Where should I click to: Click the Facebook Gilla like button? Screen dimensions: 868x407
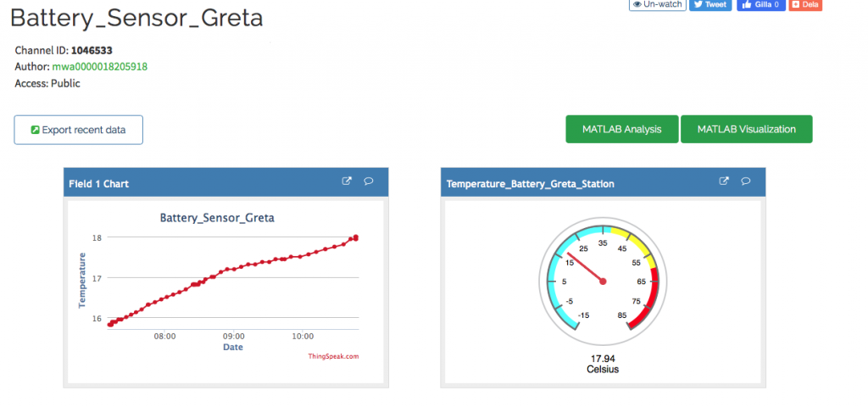(760, 4)
